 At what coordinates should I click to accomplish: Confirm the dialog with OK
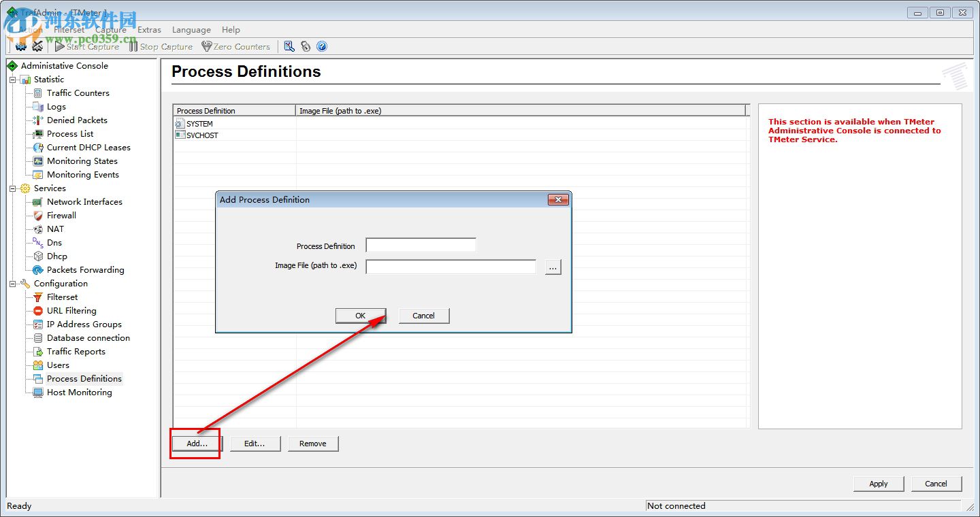pos(361,316)
